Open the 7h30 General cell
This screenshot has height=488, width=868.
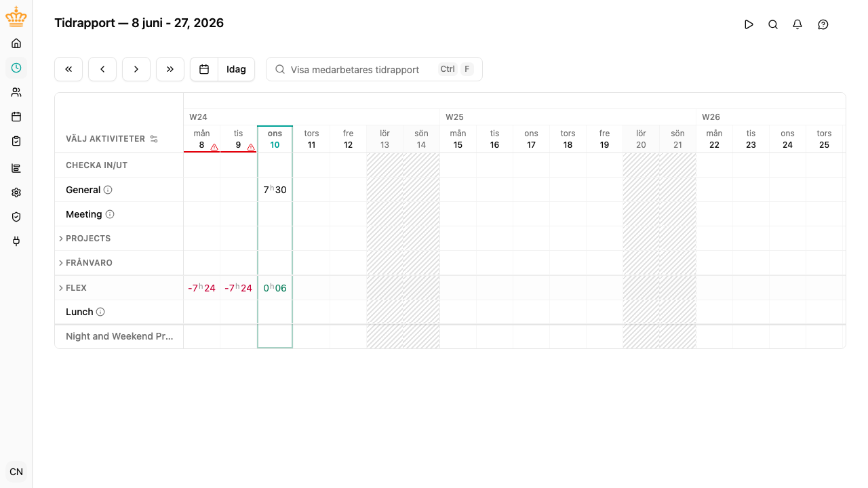tap(275, 190)
